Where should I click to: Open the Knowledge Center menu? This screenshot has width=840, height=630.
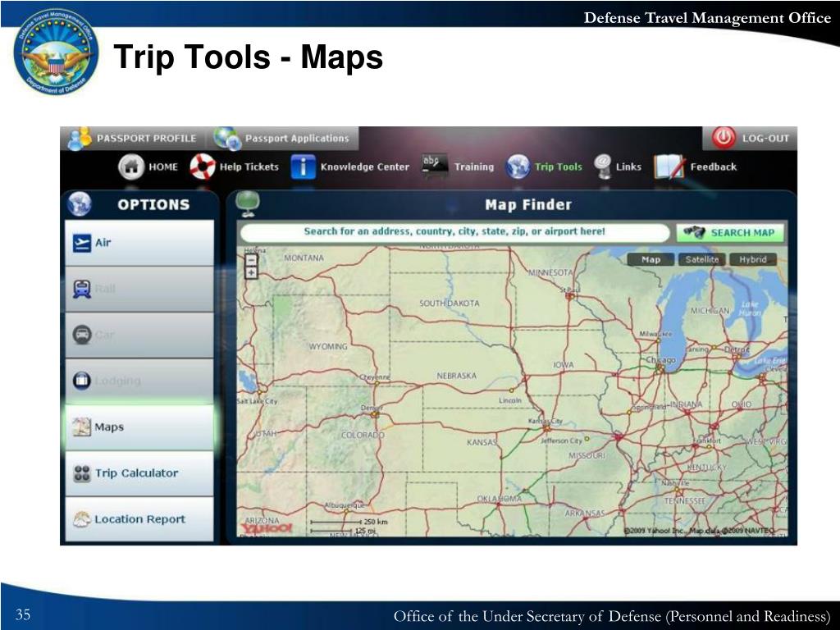(365, 167)
